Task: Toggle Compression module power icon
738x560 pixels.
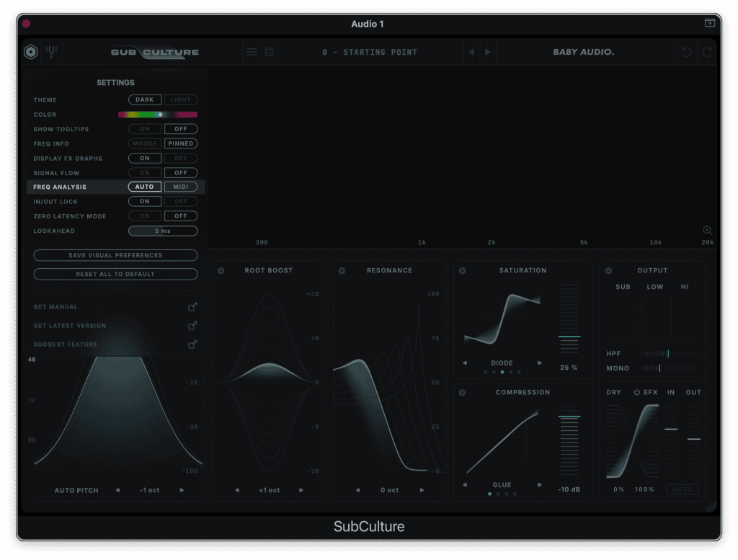Action: [x=462, y=393]
